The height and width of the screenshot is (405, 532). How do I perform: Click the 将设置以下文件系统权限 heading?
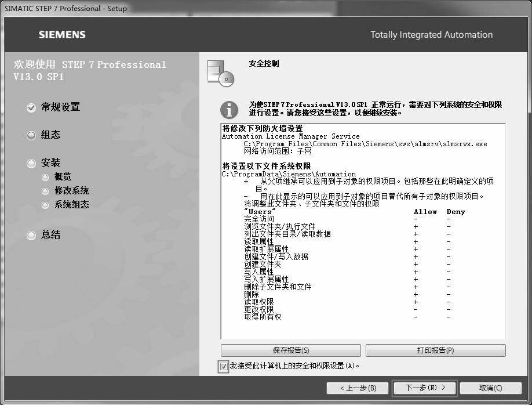click(x=267, y=166)
